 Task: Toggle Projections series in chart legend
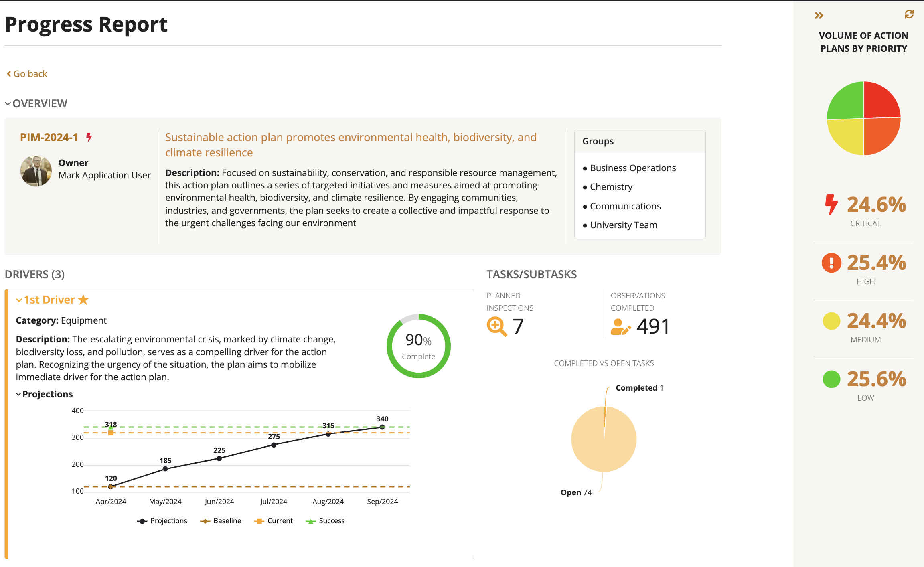click(162, 521)
